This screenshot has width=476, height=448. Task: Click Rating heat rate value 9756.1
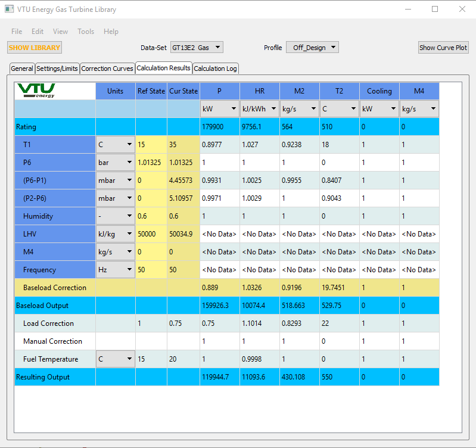(260, 127)
